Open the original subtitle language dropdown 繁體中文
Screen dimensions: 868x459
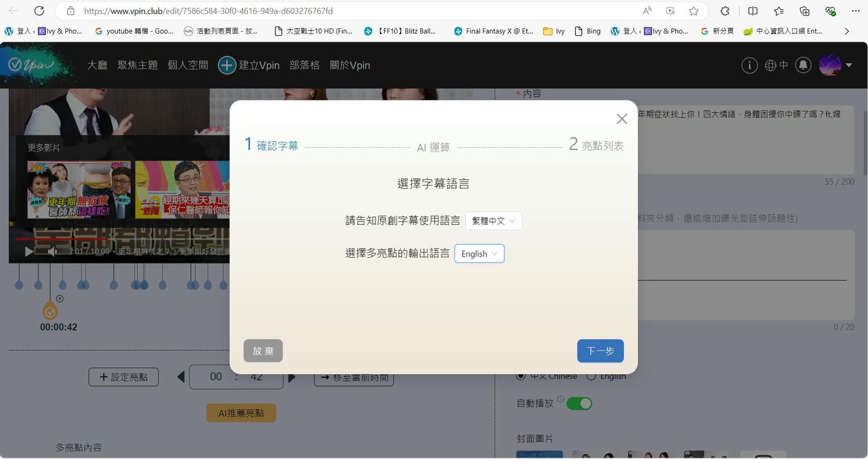tap(493, 221)
